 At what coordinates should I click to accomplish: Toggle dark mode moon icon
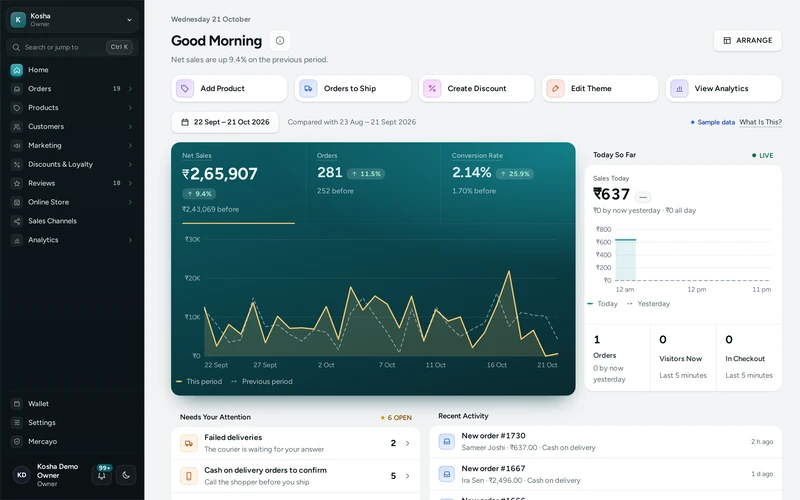(x=126, y=475)
